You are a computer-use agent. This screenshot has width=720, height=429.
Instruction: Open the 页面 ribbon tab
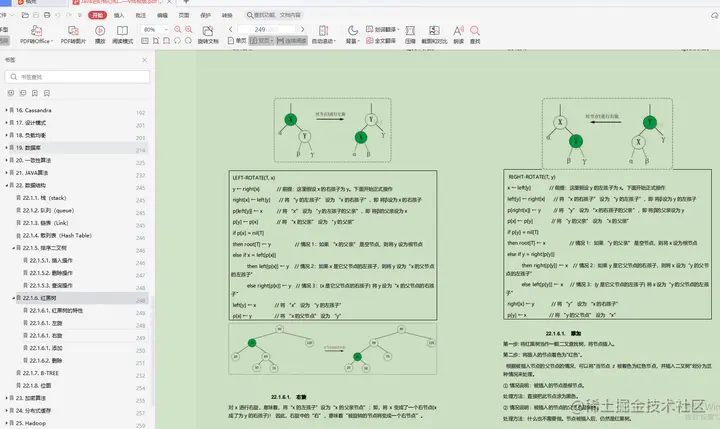(x=184, y=15)
